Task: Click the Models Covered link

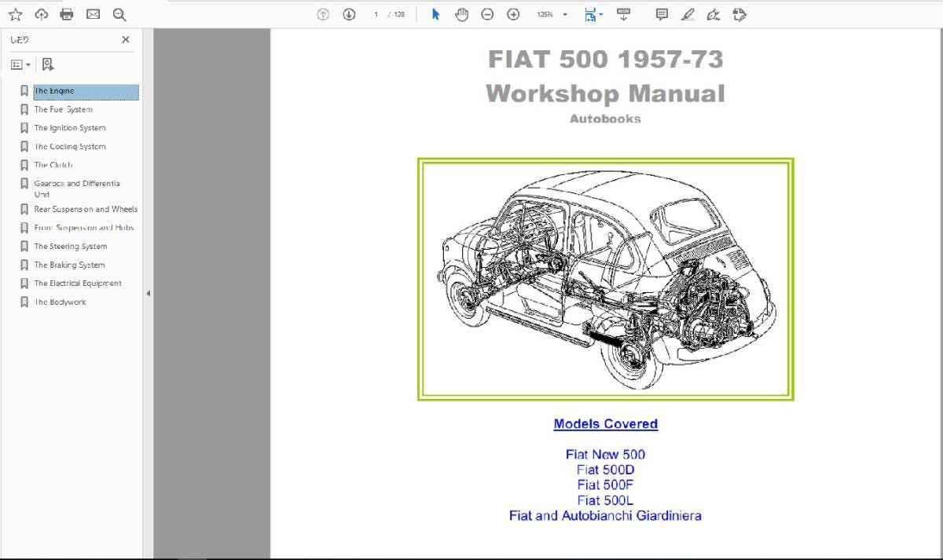Action: (605, 424)
